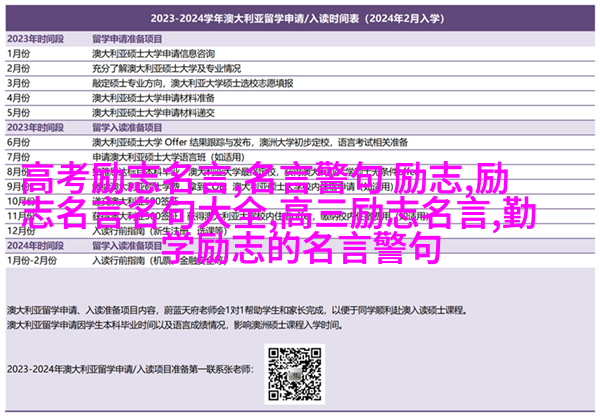
Task: Select the text 澳大利亚硕士大学申请材料递交
Action: (153, 113)
